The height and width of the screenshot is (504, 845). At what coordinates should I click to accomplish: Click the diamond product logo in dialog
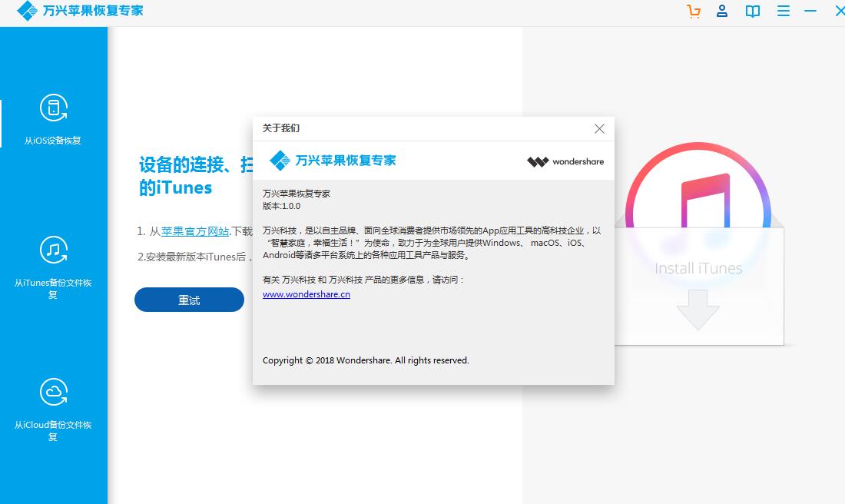(x=280, y=160)
